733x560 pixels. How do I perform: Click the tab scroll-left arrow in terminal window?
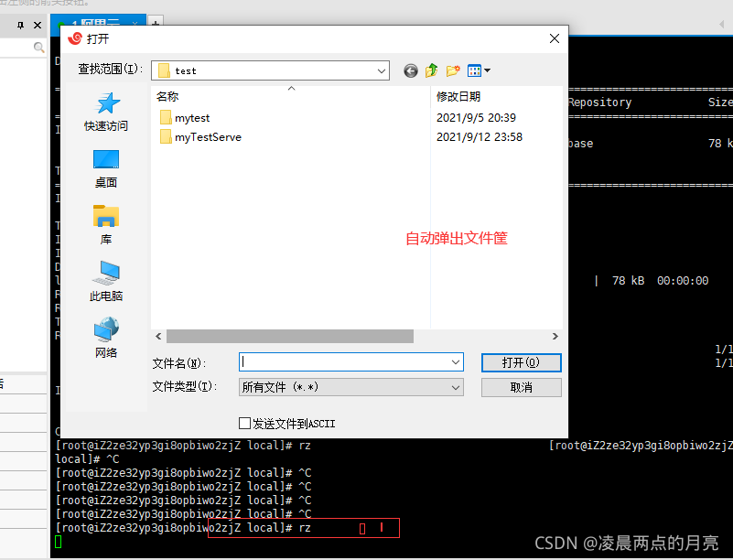(x=722, y=25)
